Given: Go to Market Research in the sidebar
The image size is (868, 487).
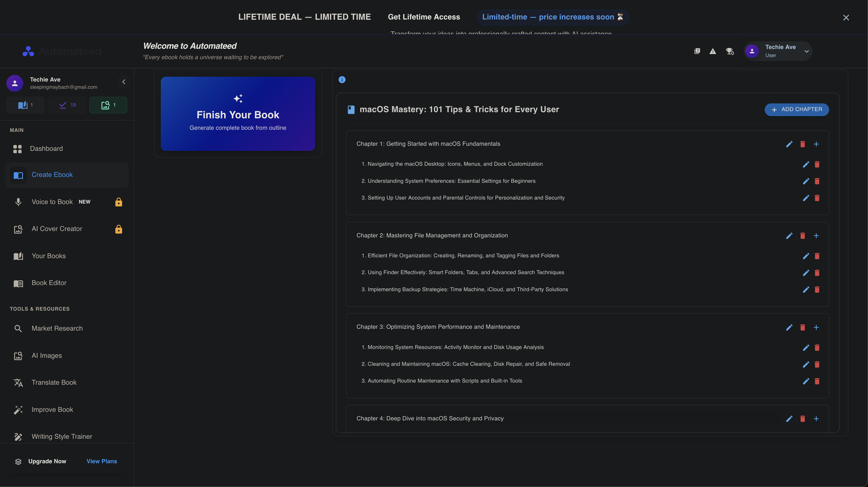Looking at the screenshot, I should 57,329.
